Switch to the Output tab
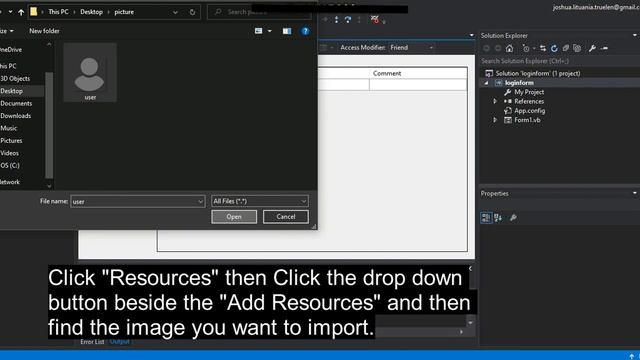640x360 pixels. coord(120,342)
